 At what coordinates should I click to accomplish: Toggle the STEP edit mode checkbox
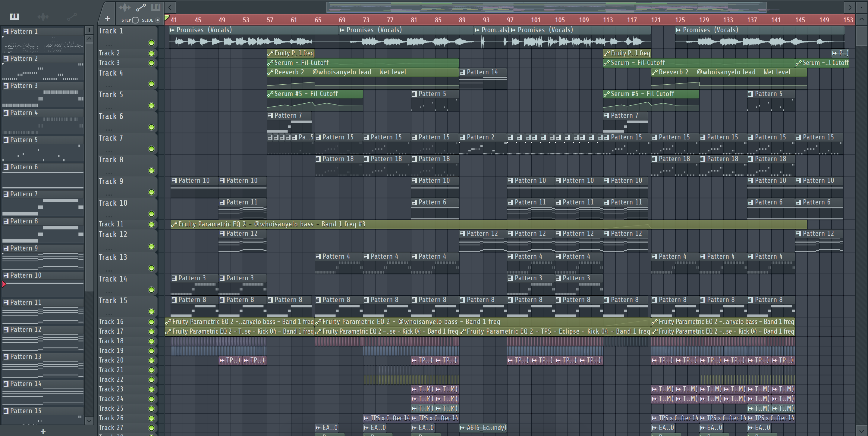pos(135,20)
